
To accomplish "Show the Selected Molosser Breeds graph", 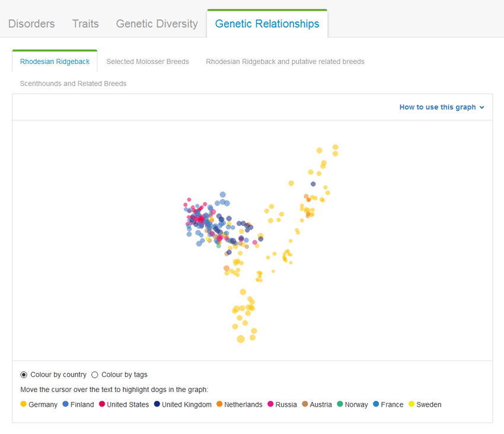I will [x=148, y=62].
